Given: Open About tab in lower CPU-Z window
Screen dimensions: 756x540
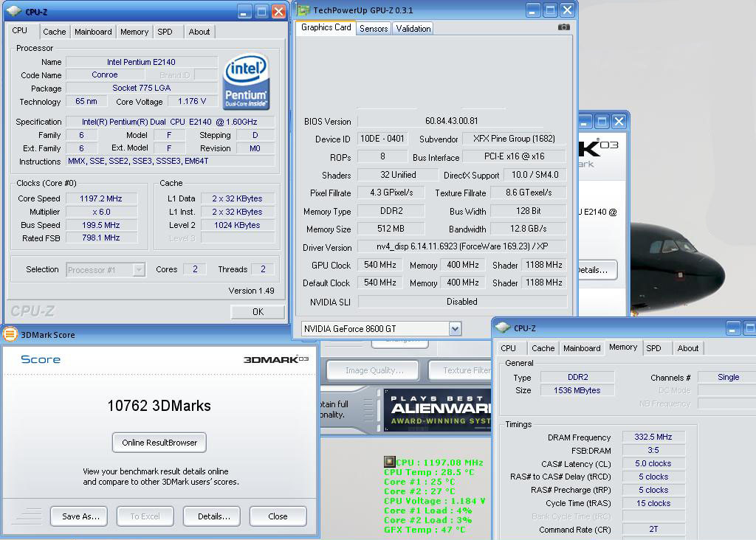Looking at the screenshot, I should (x=687, y=348).
